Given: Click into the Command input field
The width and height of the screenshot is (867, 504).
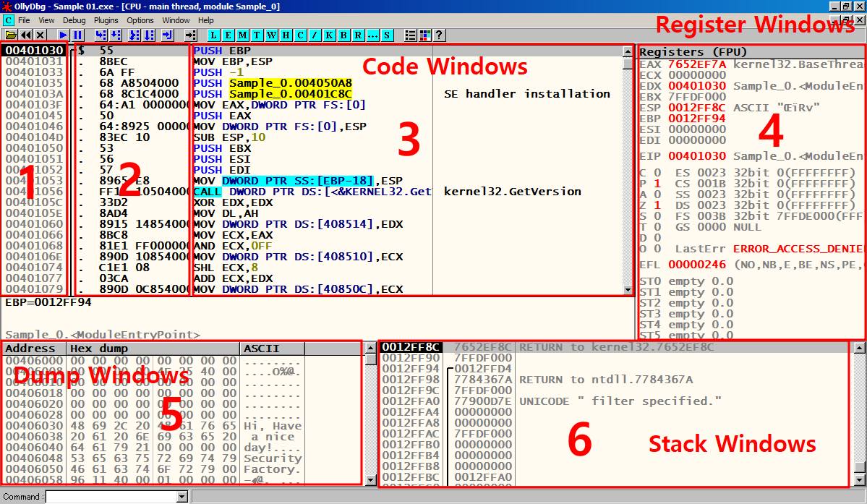Looking at the screenshot, I should [x=111, y=497].
